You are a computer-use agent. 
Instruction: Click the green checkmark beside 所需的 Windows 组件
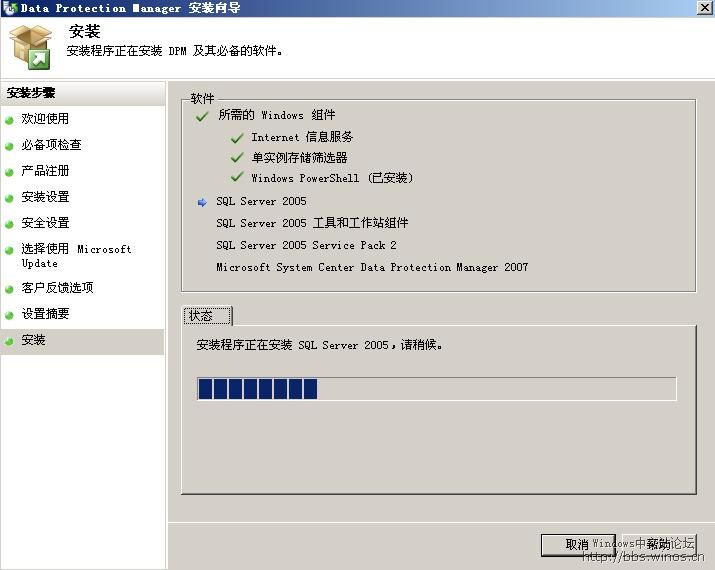(x=203, y=116)
